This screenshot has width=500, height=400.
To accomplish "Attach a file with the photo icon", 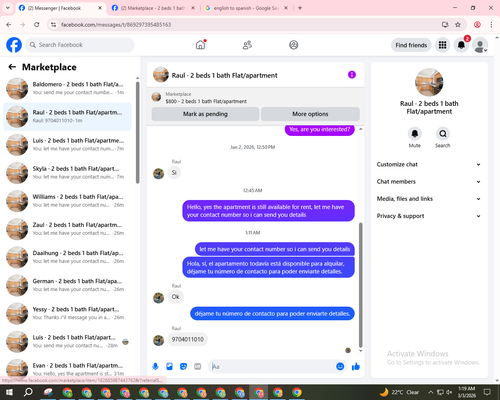I will (169, 367).
